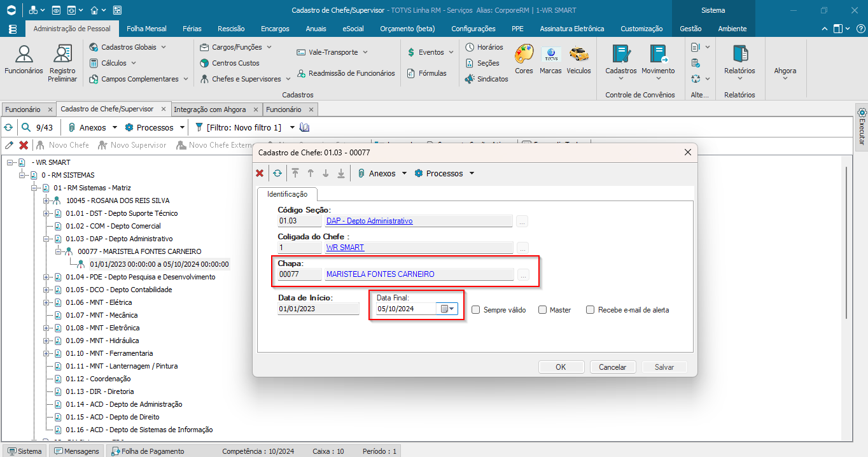Go to next record arrow in dialog toolbar
The image size is (868, 457).
326,173
